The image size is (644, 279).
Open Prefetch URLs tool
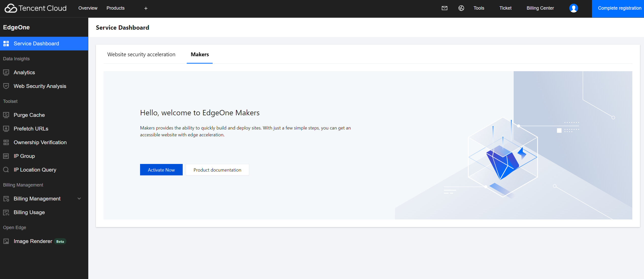click(44, 129)
